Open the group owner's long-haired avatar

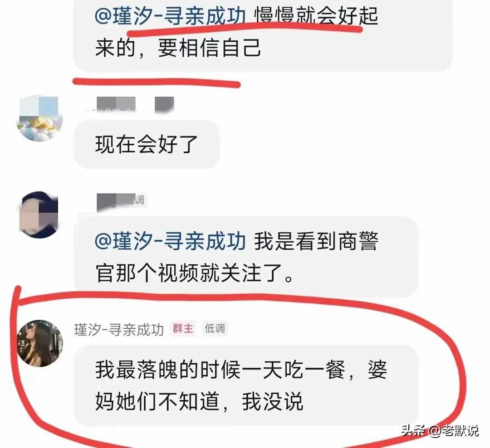tap(39, 343)
